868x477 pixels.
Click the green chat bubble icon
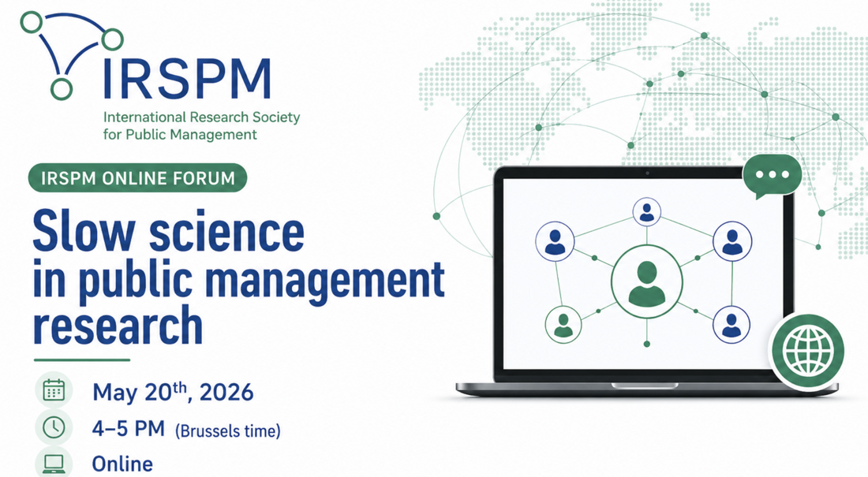coord(773,177)
